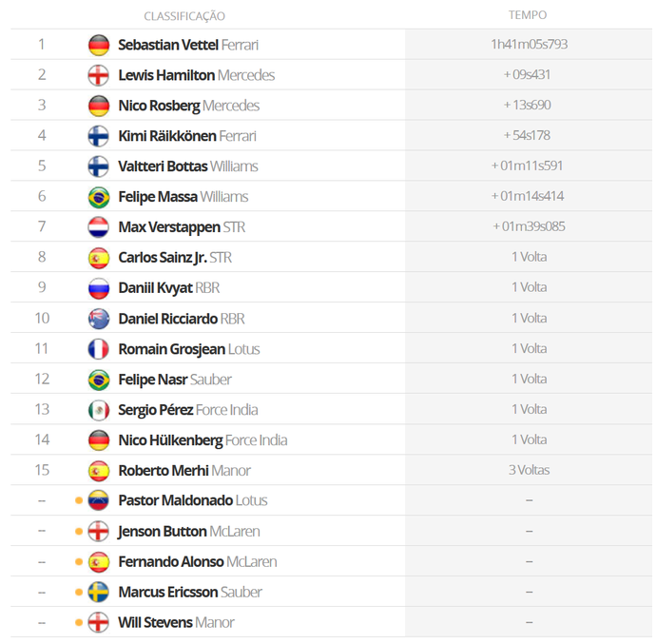Click the Australian flag beside Daniel Ricciardo

point(99,319)
